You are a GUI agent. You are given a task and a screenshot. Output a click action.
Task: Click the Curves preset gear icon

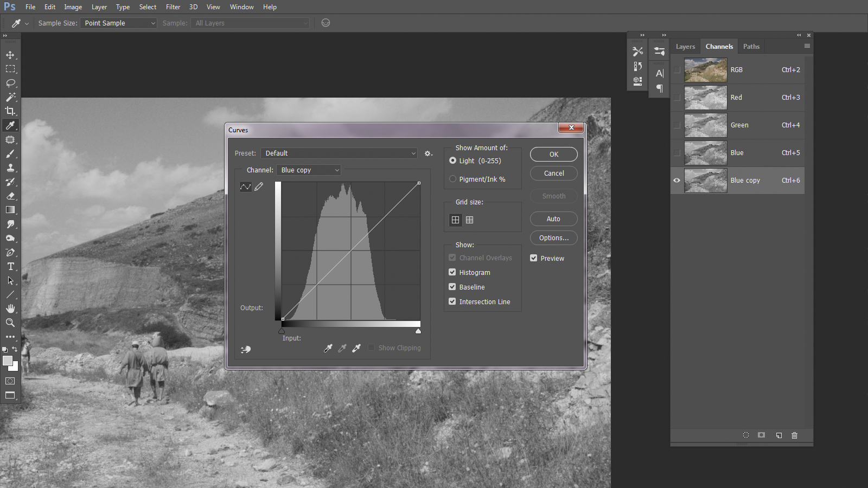tap(428, 153)
